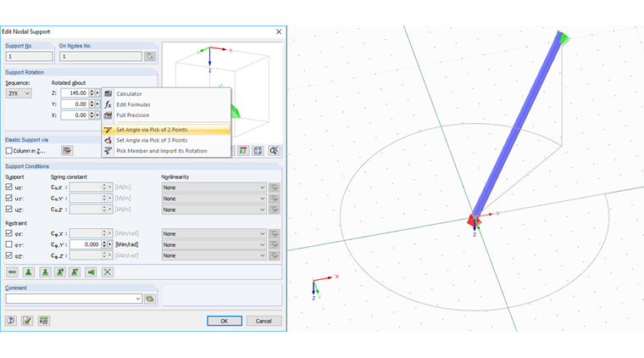Open φZ nonlinearity dropdown
The width and height of the screenshot is (644, 358).
(x=214, y=255)
